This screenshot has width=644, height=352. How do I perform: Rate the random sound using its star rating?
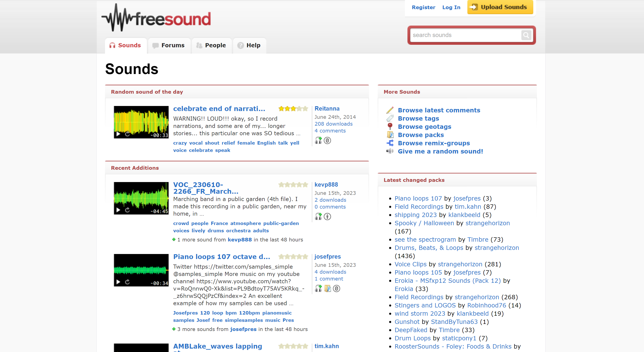tap(293, 108)
